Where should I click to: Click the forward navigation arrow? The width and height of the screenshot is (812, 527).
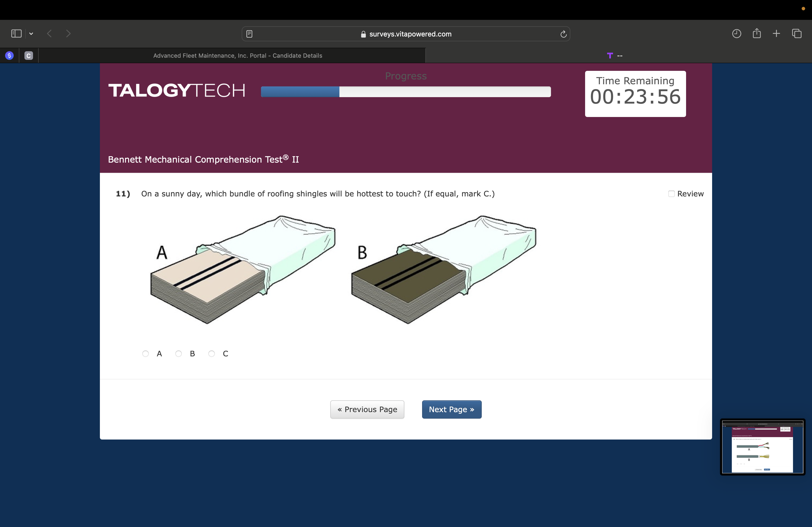coord(68,33)
